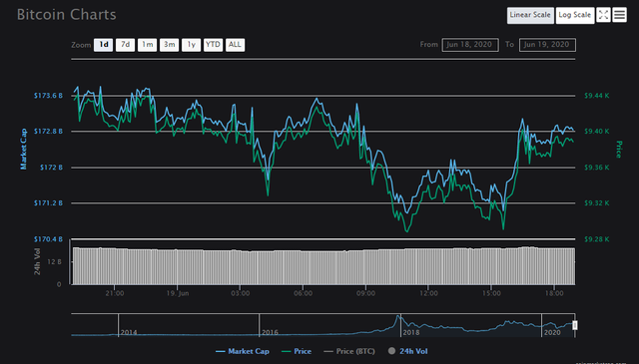Click the 2016 marker in navigator

coord(270,333)
